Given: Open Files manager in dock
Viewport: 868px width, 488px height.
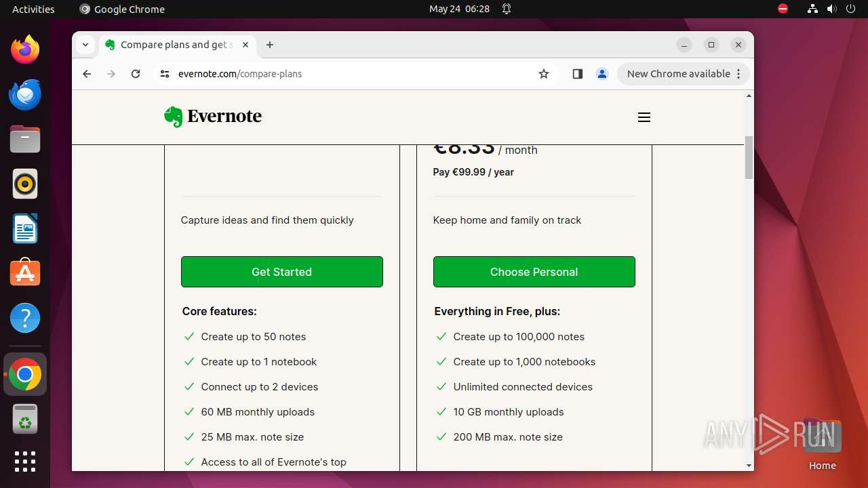Looking at the screenshot, I should [x=25, y=139].
